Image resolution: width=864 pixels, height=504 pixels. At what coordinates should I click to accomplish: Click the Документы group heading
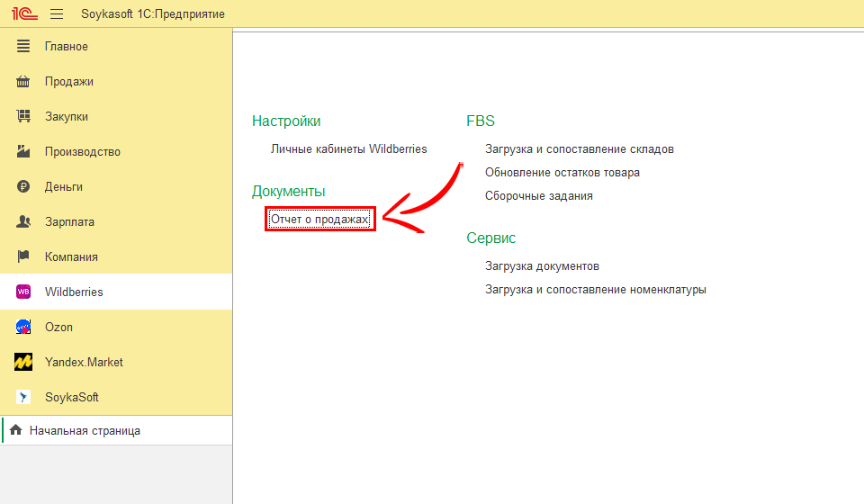[x=288, y=191]
